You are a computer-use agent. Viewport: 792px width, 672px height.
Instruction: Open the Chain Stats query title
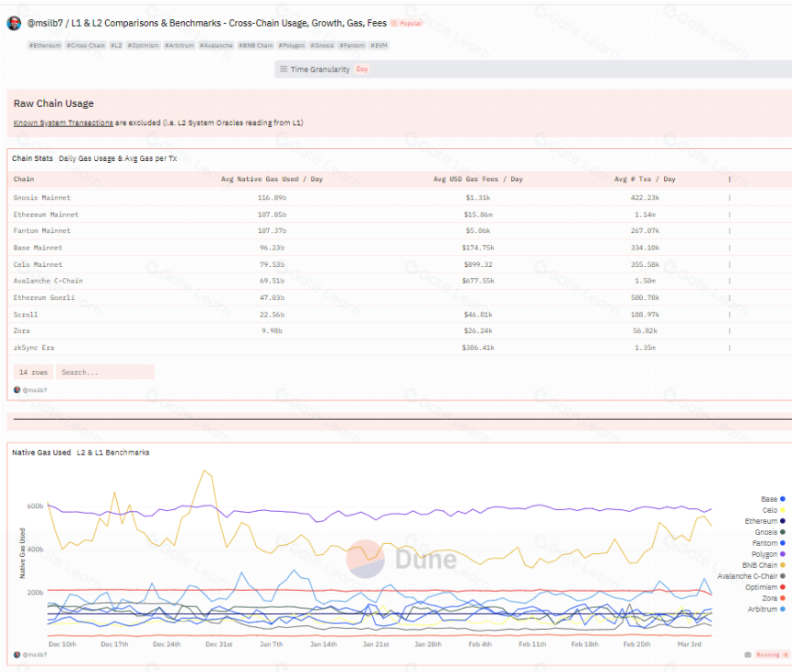click(x=32, y=158)
